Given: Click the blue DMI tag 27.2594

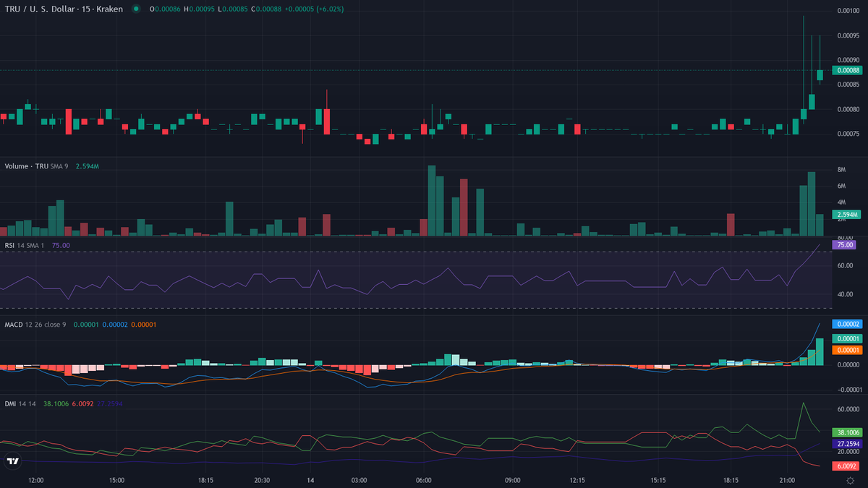Looking at the screenshot, I should [846, 444].
